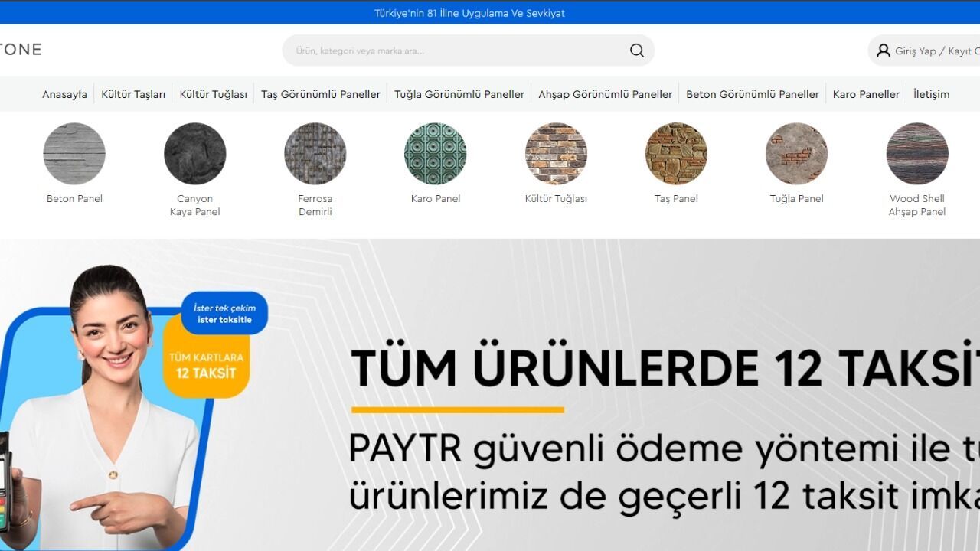The width and height of the screenshot is (980, 551).
Task: Open Kültür Taşları menu item
Action: [133, 94]
